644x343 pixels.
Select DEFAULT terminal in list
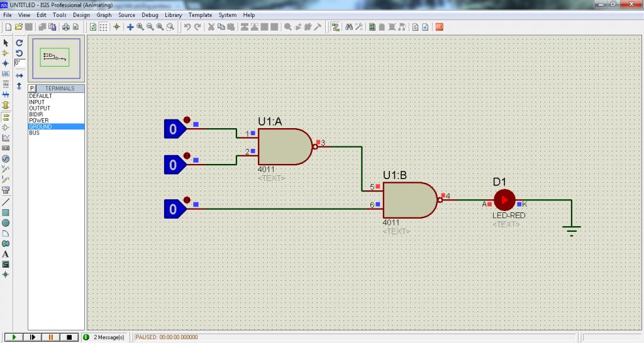pyautogui.click(x=56, y=96)
